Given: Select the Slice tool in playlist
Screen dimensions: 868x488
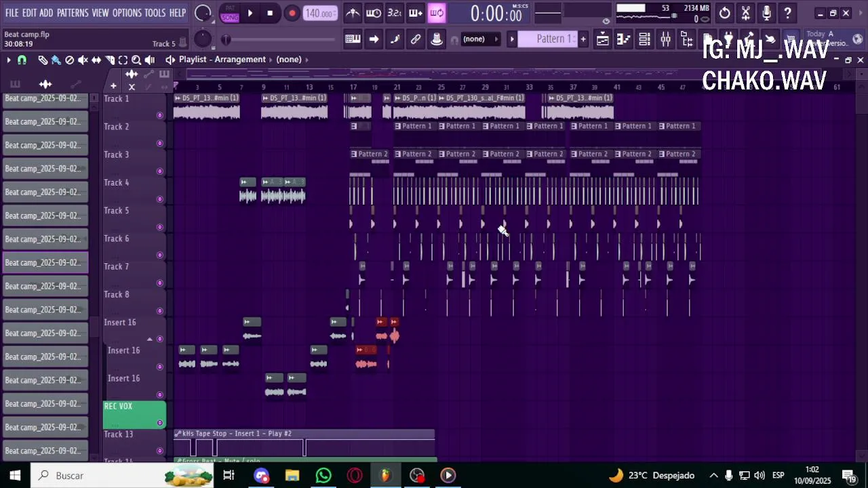Looking at the screenshot, I should [110, 60].
